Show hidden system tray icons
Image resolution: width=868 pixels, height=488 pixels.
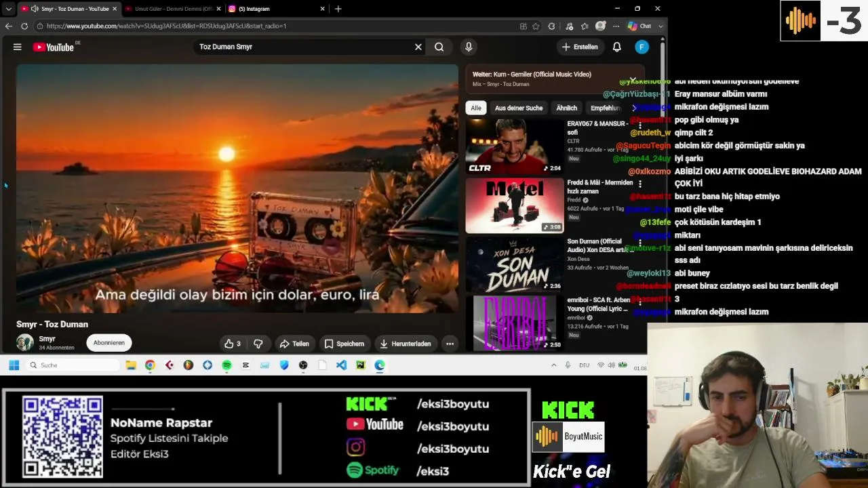coord(553,365)
